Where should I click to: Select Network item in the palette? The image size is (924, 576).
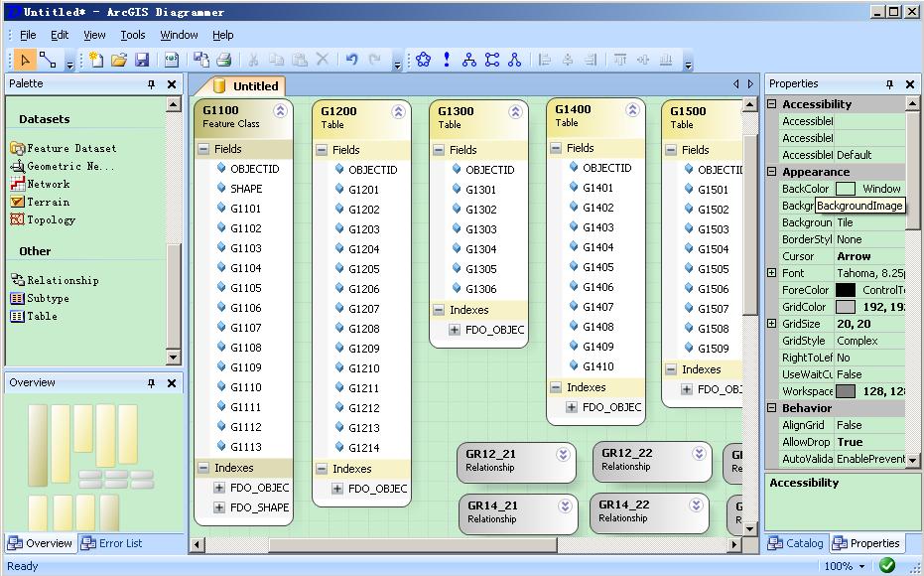point(40,184)
